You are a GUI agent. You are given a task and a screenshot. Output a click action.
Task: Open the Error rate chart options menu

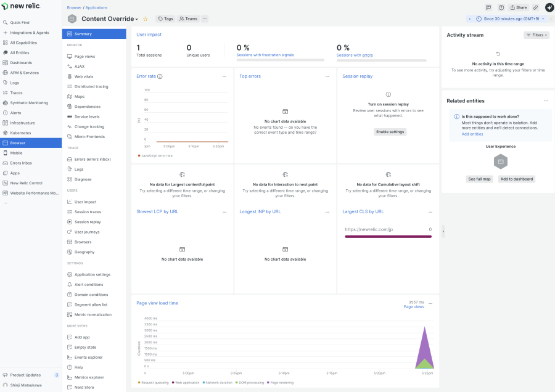(x=224, y=76)
